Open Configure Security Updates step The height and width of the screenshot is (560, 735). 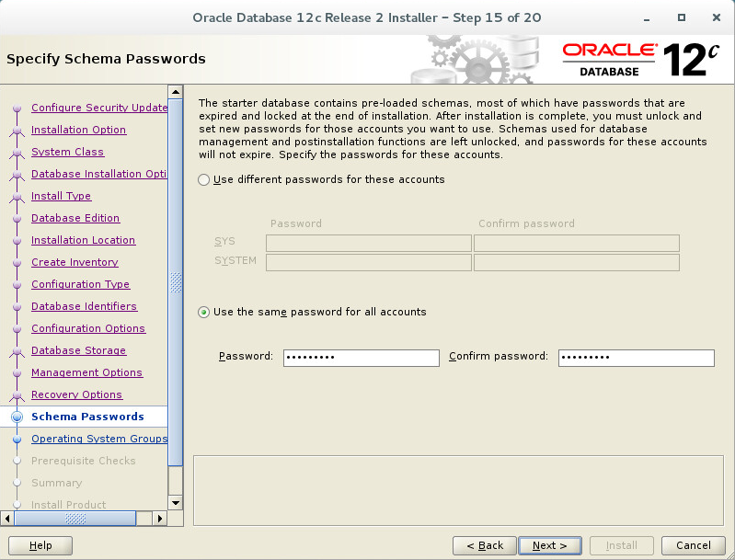pos(99,108)
